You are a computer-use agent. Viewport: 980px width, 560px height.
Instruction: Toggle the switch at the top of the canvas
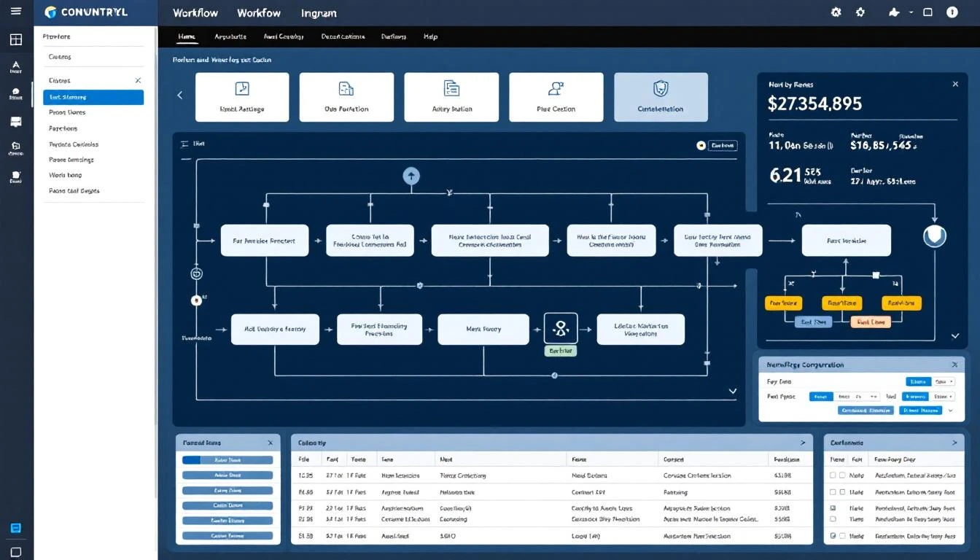click(x=701, y=145)
